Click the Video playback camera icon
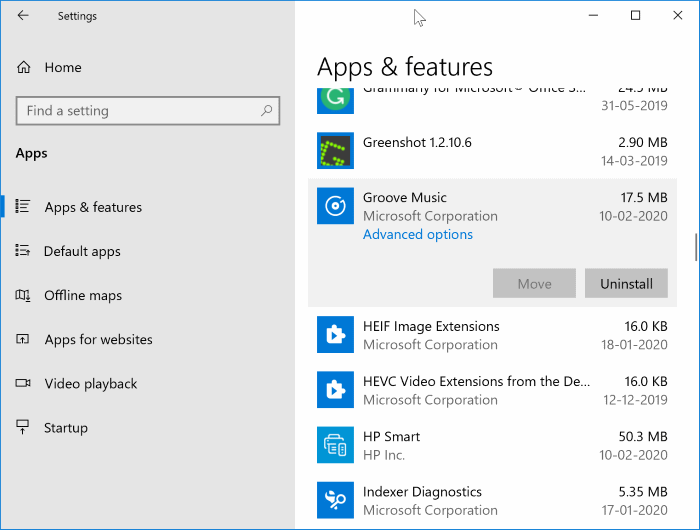Screen dimensions: 700x530 pos(23,383)
